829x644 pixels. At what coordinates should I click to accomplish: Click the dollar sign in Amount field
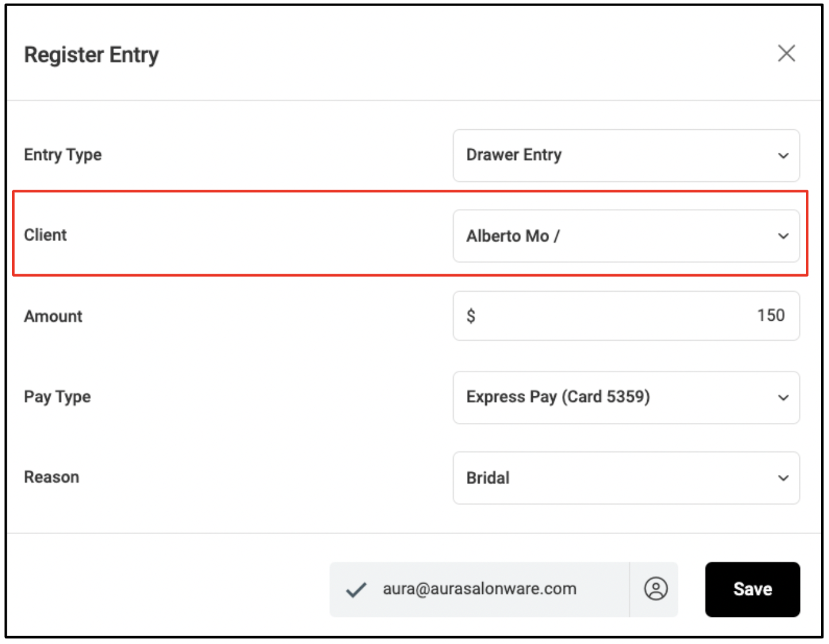tap(471, 315)
